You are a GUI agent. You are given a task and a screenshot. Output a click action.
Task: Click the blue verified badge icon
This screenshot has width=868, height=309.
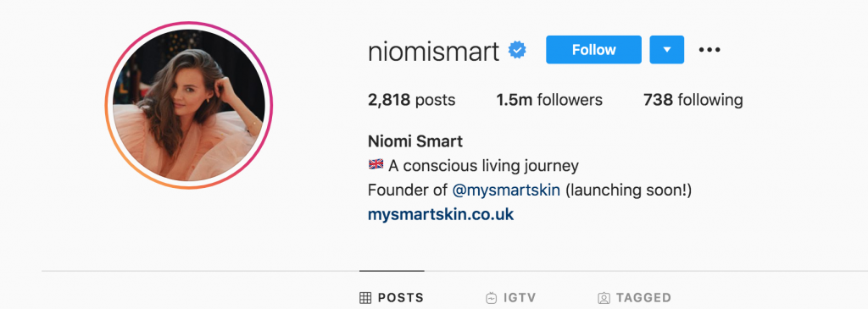click(x=518, y=50)
